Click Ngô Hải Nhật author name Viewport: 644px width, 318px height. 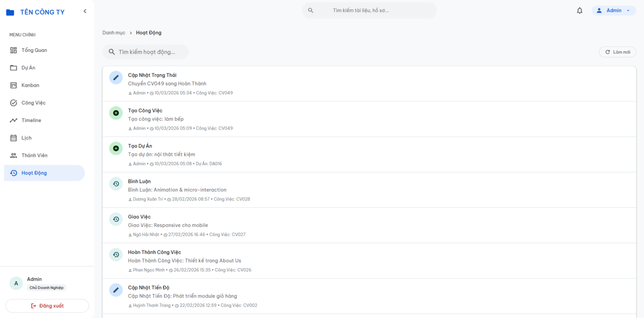pyautogui.click(x=146, y=235)
